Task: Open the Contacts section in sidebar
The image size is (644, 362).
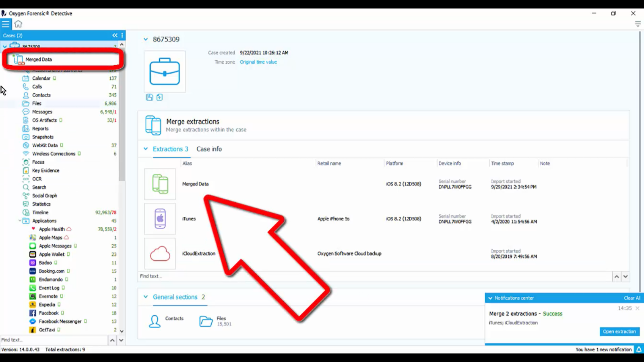Action: (41, 95)
